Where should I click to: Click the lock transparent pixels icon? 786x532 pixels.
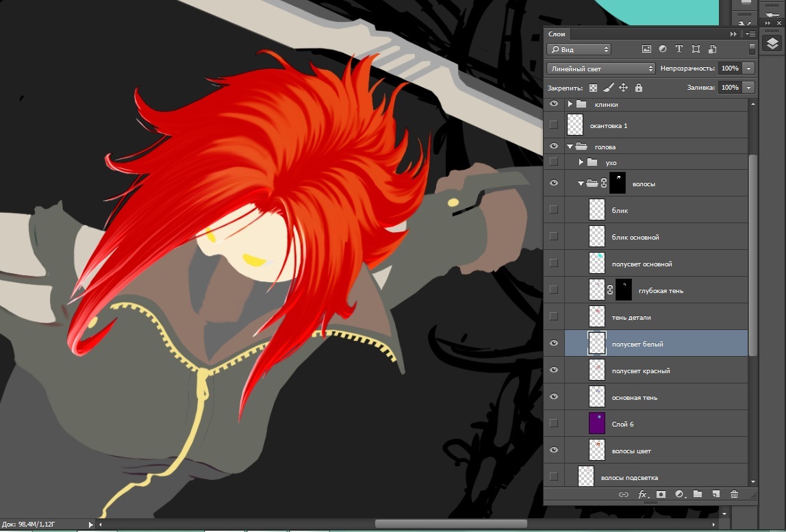tap(593, 88)
